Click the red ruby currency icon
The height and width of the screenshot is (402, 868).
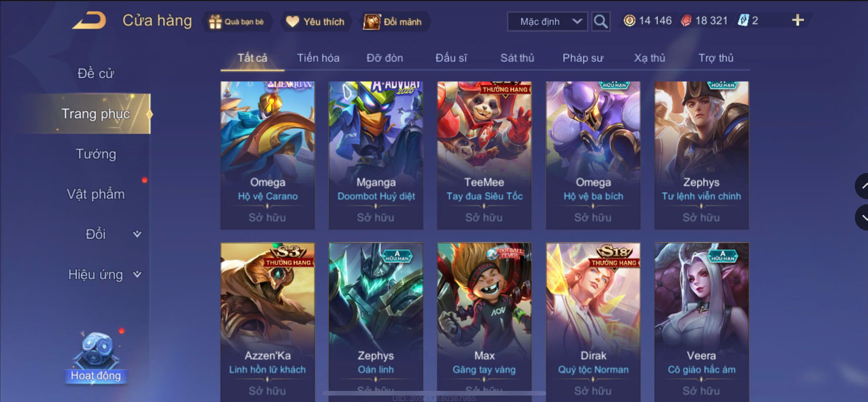point(686,21)
